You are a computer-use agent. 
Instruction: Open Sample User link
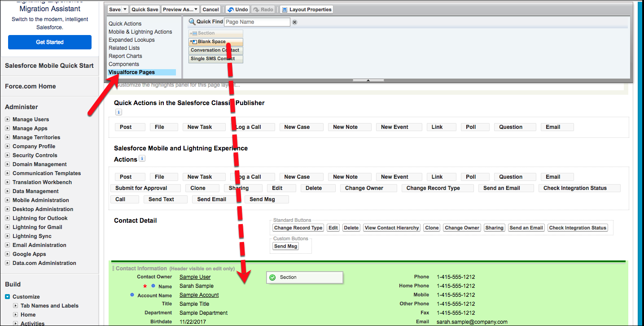[195, 277]
